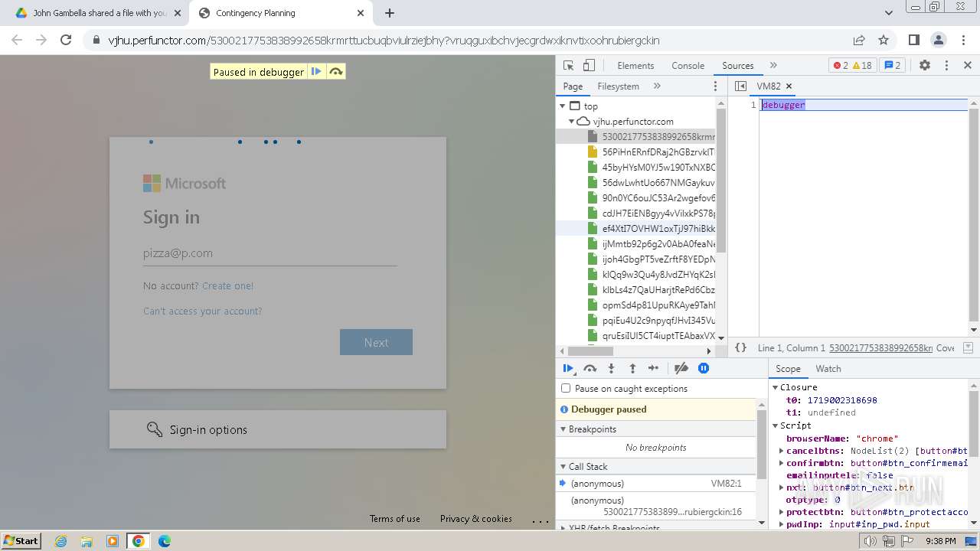Switch to the Elements panel
Viewport: 980px width, 551px height.
point(635,66)
